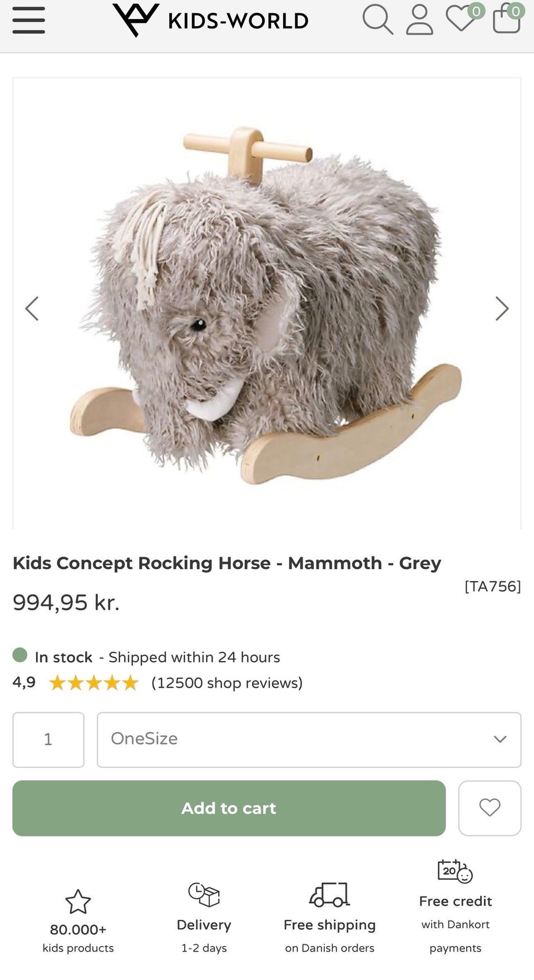This screenshot has height=980, width=534.
Task: Add product to wishlist with heart button
Action: coord(489,807)
